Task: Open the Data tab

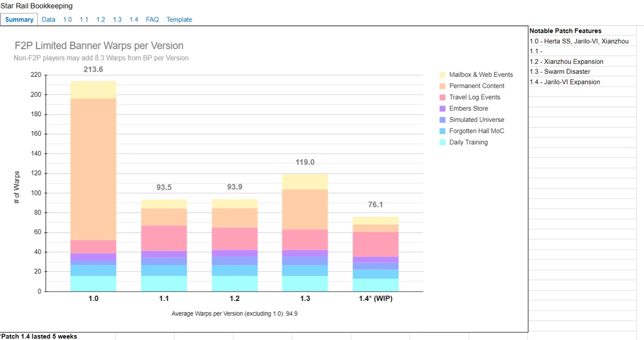Action: click(x=48, y=19)
